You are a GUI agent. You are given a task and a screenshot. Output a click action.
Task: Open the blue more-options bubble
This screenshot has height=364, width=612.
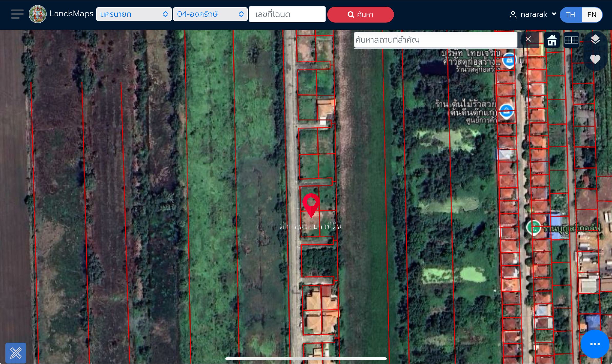pos(595,344)
